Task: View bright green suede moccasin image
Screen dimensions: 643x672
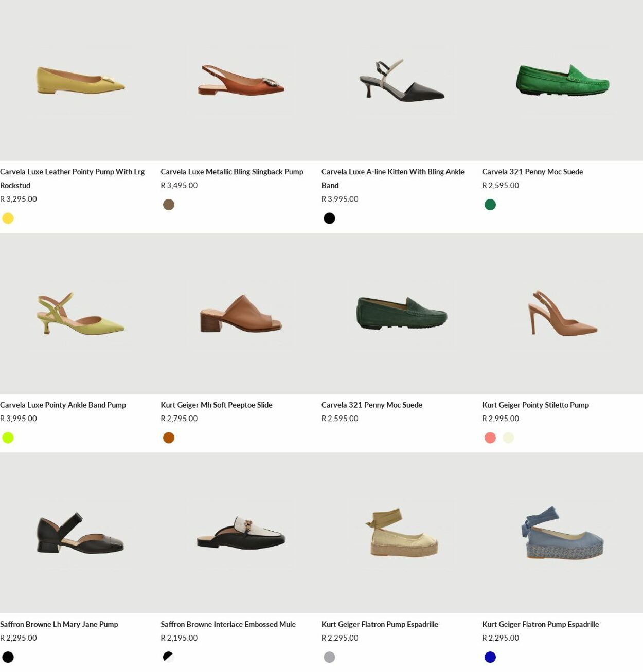Action: tap(562, 81)
